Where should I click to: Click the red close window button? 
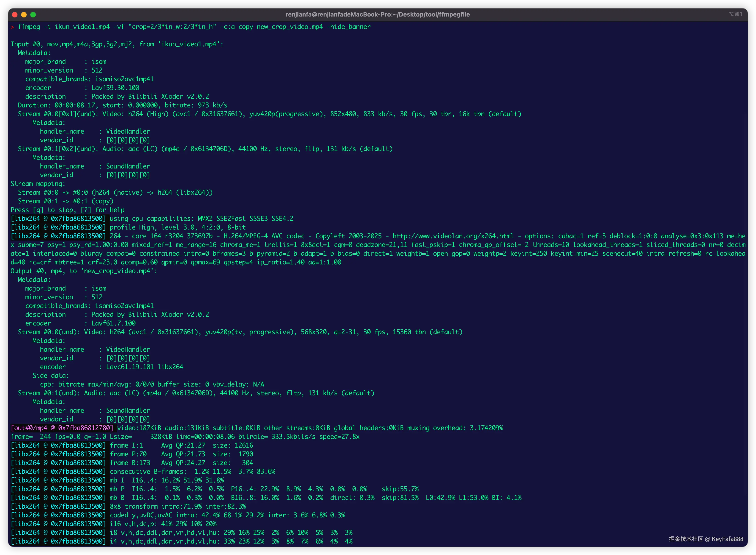point(14,14)
